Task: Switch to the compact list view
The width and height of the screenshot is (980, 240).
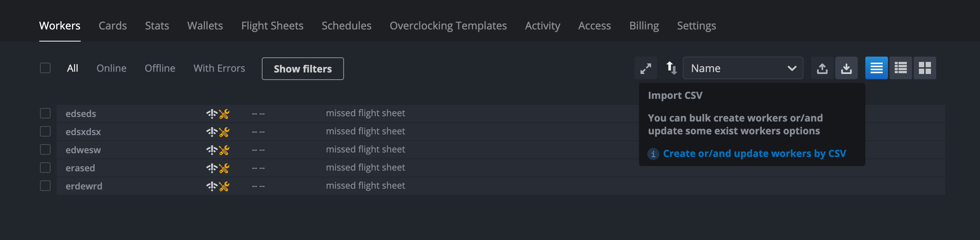Action: coord(876,68)
